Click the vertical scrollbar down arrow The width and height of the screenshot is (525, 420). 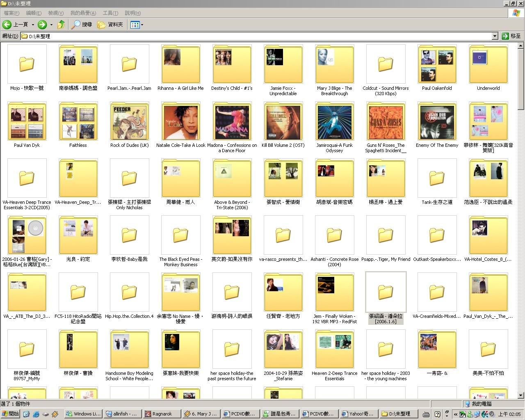pyautogui.click(x=521, y=395)
